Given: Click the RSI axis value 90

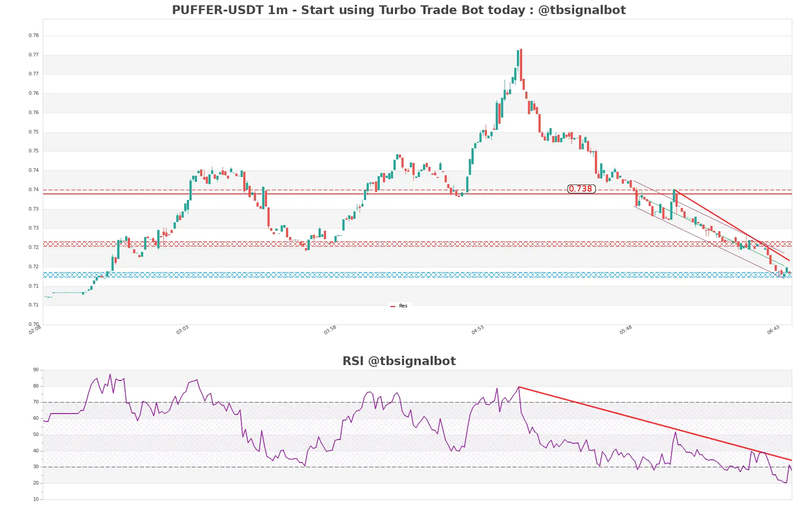Looking at the screenshot, I should (x=36, y=369).
